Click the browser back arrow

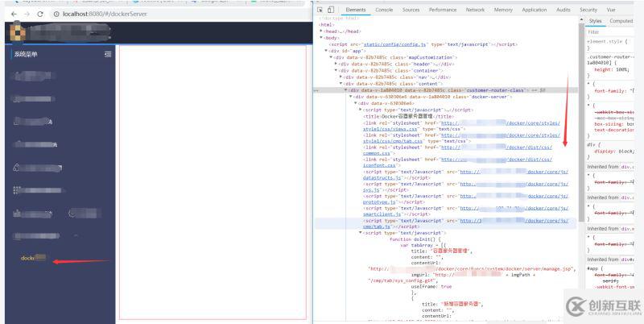coord(14,14)
